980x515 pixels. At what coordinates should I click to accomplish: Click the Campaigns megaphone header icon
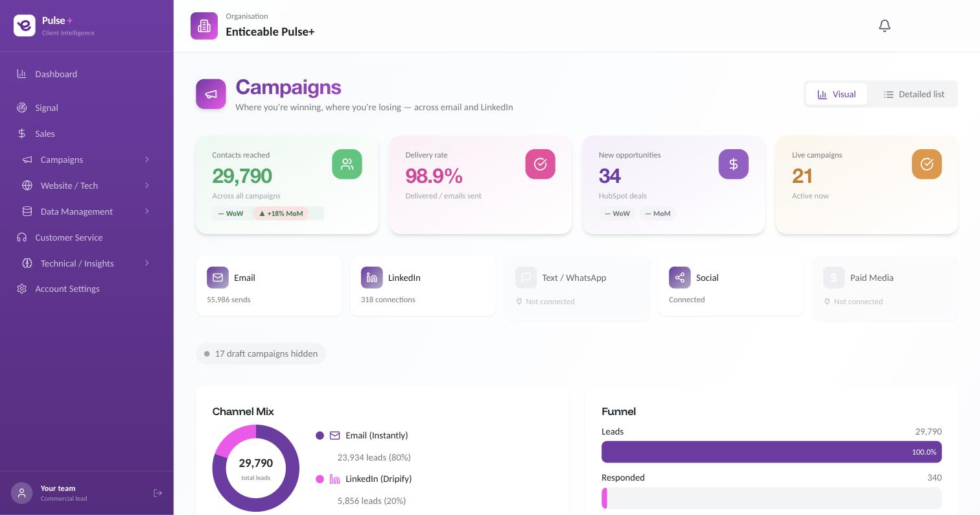(x=211, y=94)
